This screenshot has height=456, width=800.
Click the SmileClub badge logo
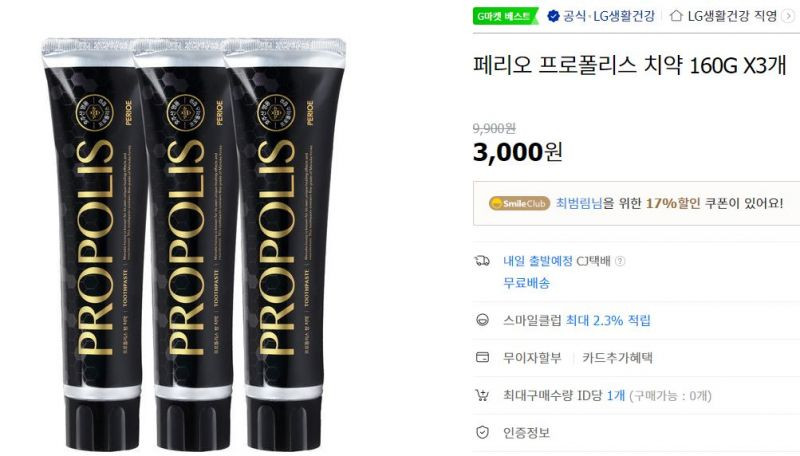519,203
